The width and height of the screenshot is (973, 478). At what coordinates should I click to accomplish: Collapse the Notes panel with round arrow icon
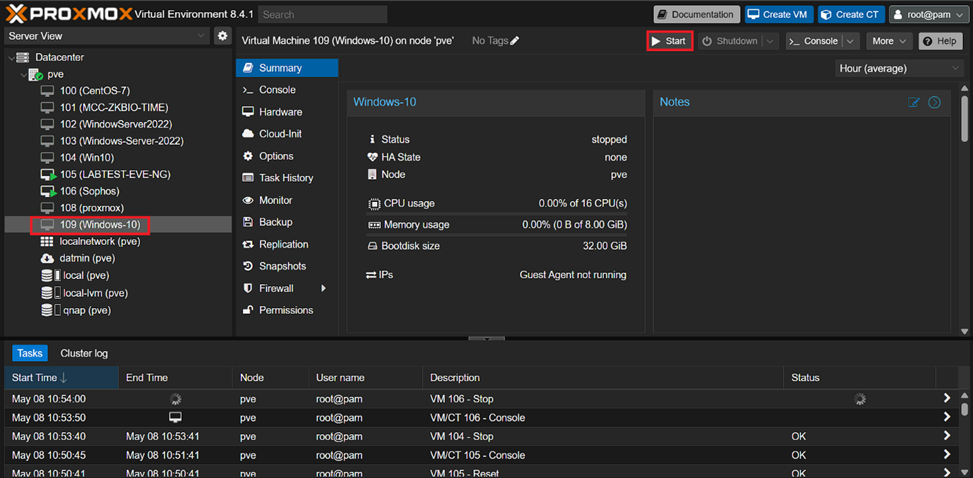click(x=934, y=102)
